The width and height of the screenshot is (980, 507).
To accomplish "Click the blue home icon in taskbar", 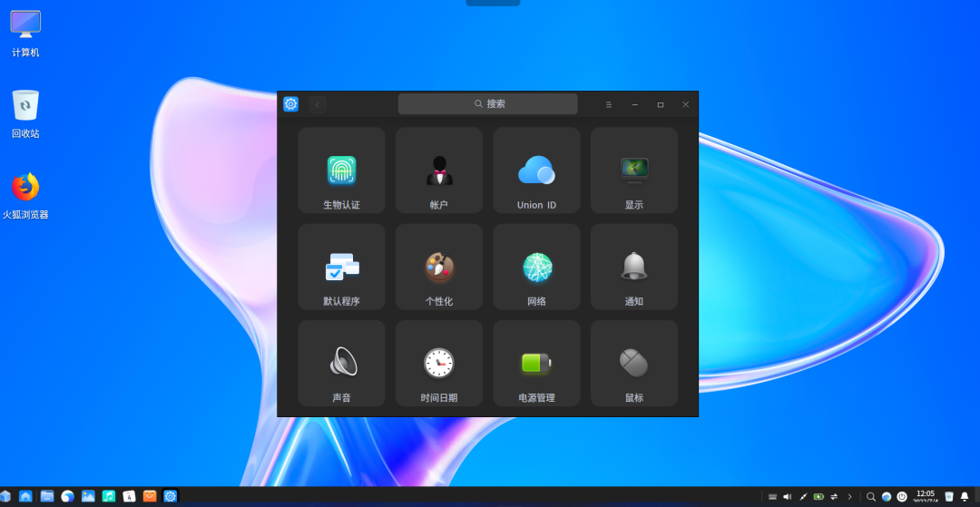I will [25, 496].
